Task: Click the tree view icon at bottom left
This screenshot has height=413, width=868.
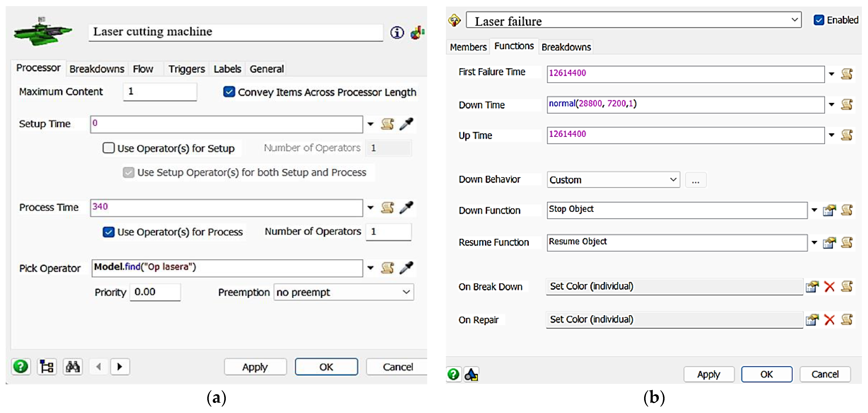Action: pyautogui.click(x=47, y=366)
